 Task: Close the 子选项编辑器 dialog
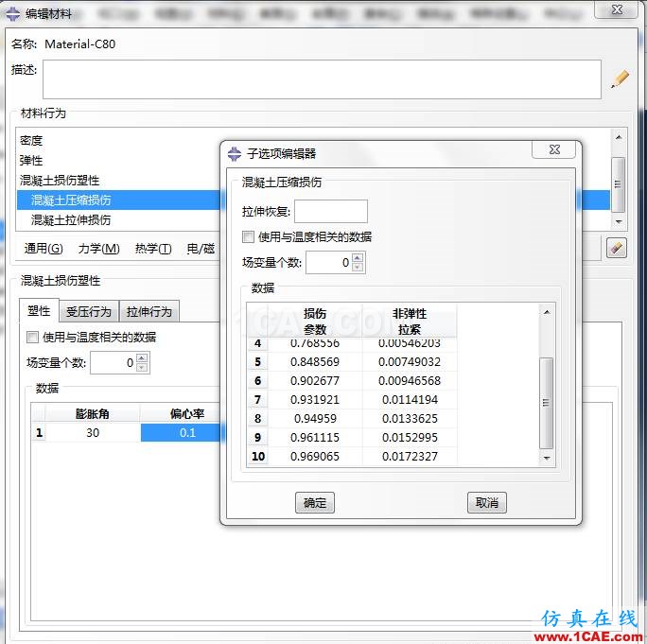click(x=554, y=149)
